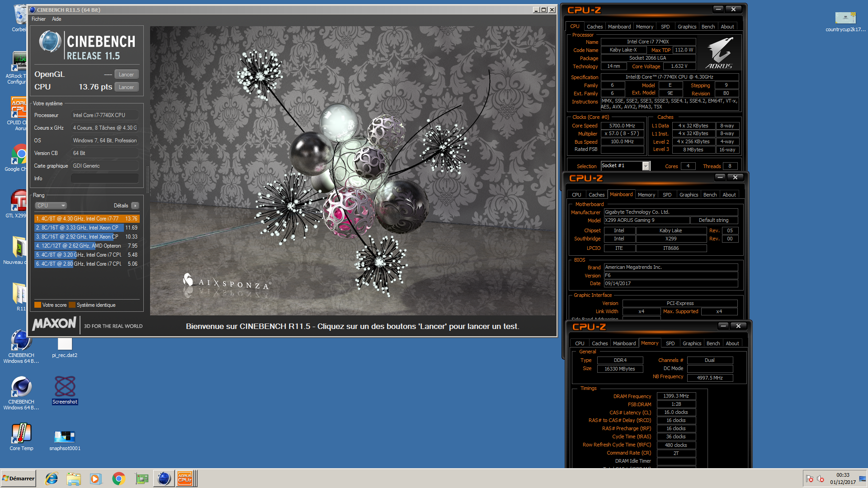868x488 pixels.
Task: Open Graphics tab in middle CPU-Z window
Action: point(689,195)
